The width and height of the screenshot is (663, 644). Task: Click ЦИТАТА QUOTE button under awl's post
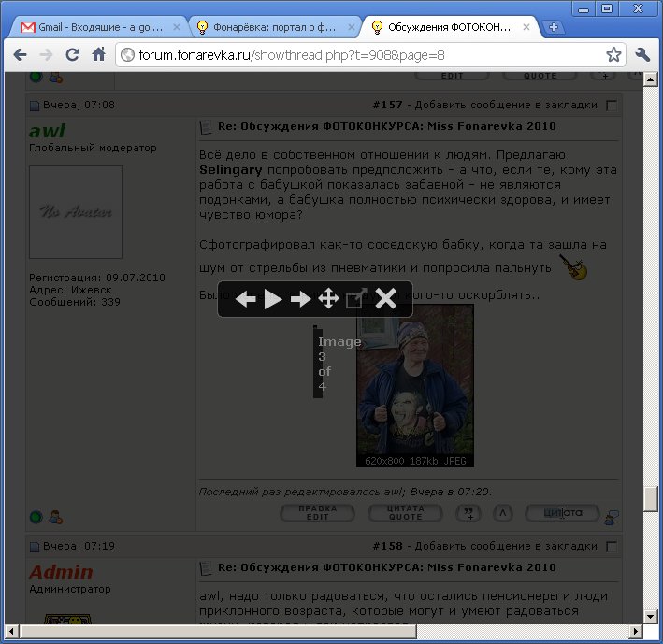click(405, 512)
